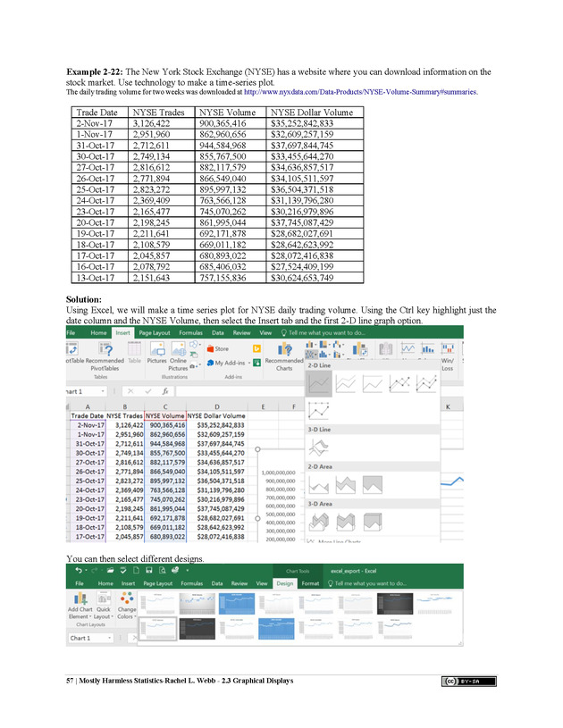Select the Stacked Line chart option
Image resolution: width=563 pixels, height=728 pixels.
[x=345, y=384]
